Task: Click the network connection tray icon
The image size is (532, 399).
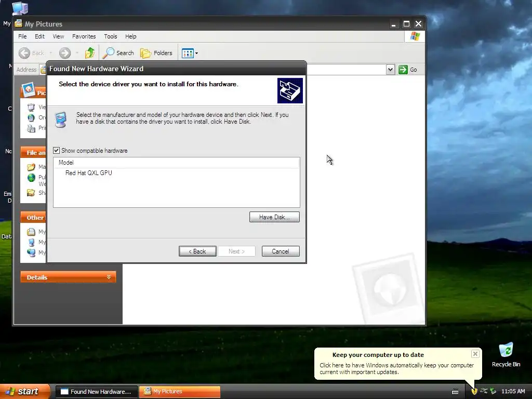Action: point(484,391)
